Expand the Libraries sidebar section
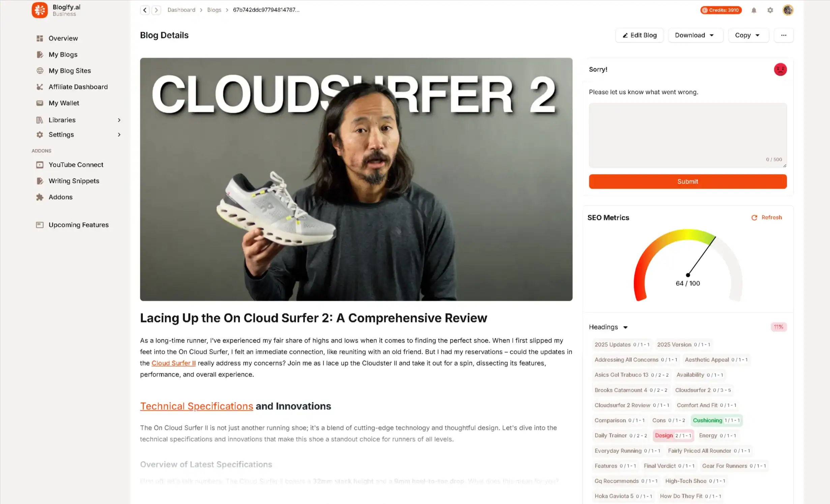This screenshot has height=504, width=830. (78, 120)
